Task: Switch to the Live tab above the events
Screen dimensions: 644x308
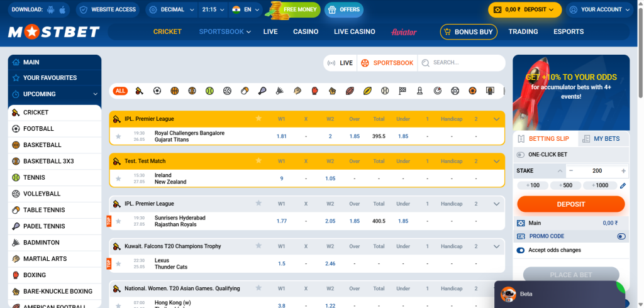Action: 340,63
